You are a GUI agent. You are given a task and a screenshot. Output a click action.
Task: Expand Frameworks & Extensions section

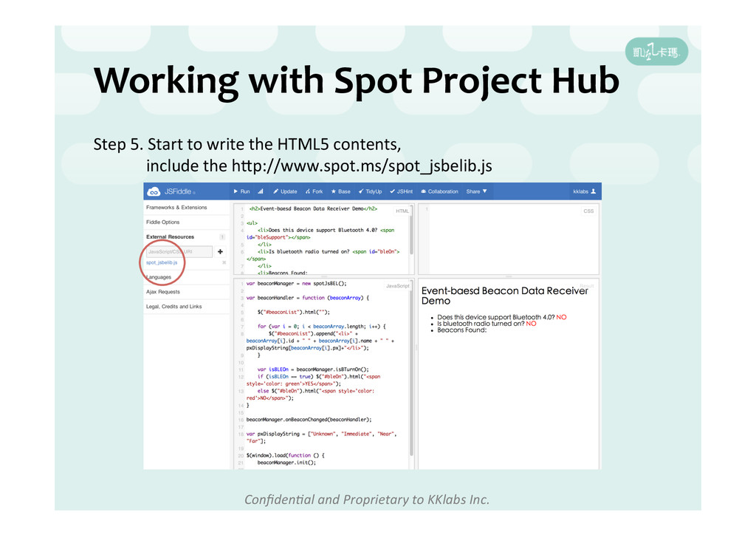pyautogui.click(x=176, y=208)
